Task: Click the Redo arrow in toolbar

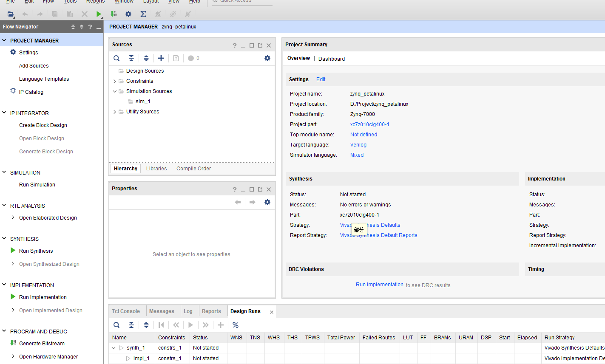Action: pos(40,14)
